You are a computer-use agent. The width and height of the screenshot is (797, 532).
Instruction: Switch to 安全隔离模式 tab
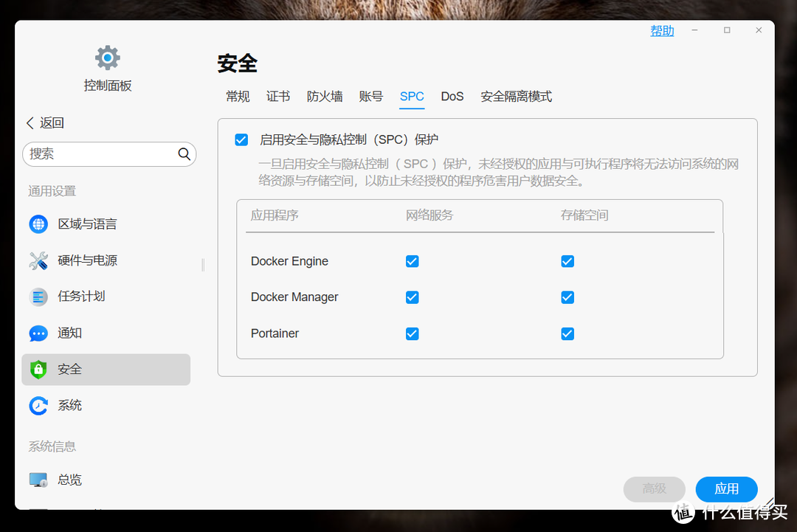point(516,96)
